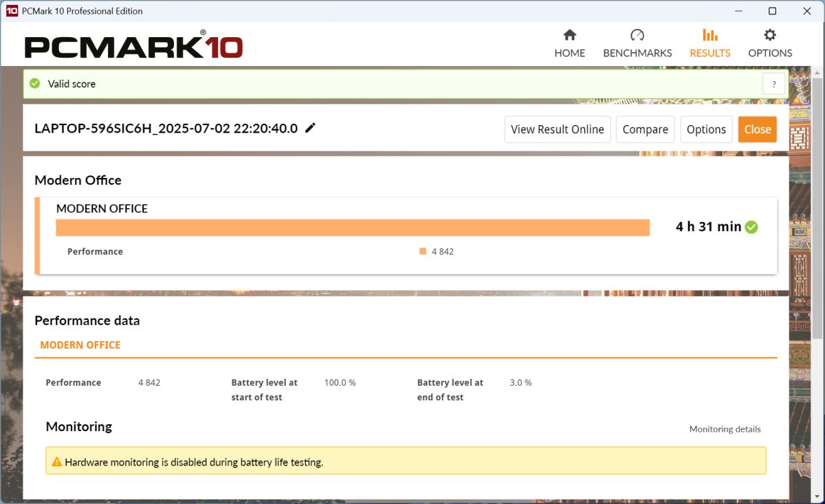
Task: Click the MODERN OFFICE card title
Action: pyautogui.click(x=102, y=208)
